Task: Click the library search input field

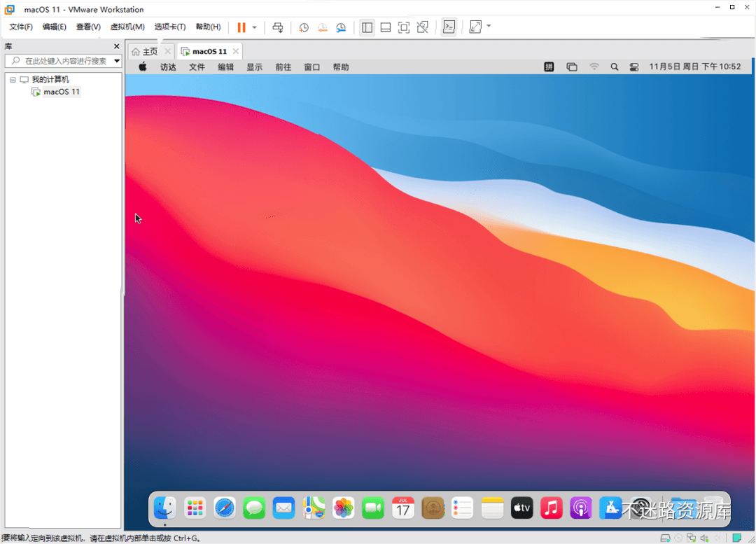Action: [x=63, y=61]
